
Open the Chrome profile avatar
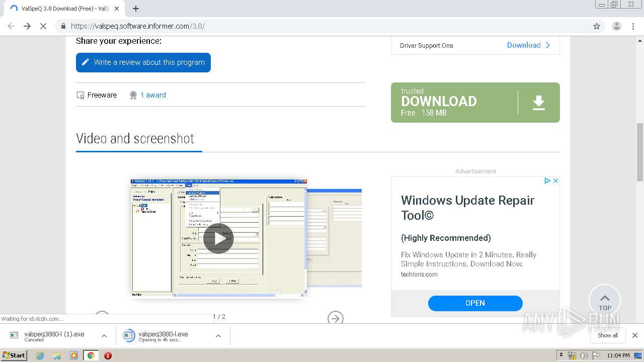[x=616, y=26]
